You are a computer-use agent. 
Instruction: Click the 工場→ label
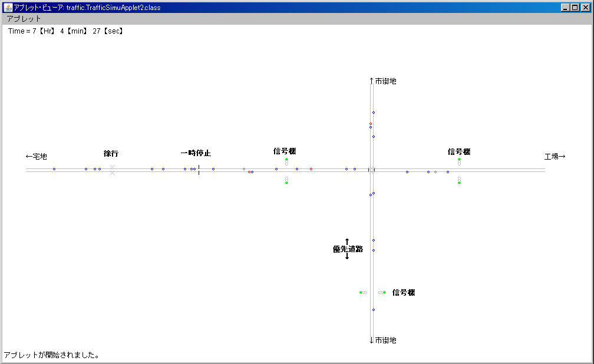coord(555,157)
